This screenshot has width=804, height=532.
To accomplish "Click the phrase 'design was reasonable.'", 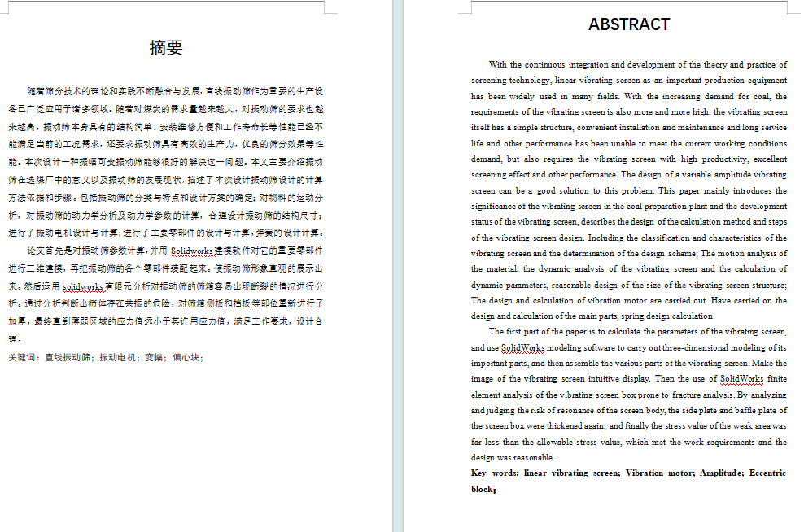I will [x=513, y=458].
